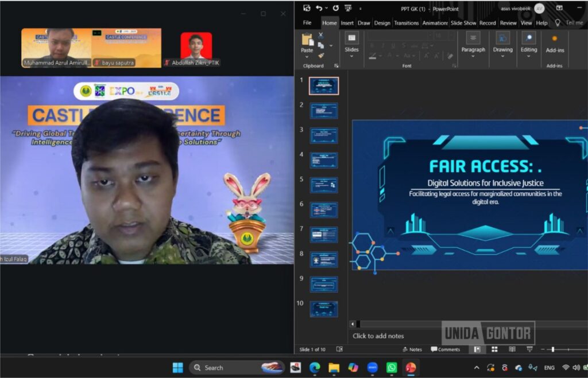Screen dimensions: 588x378
Task: Expand the Paste options arrow
Action: 307,57
